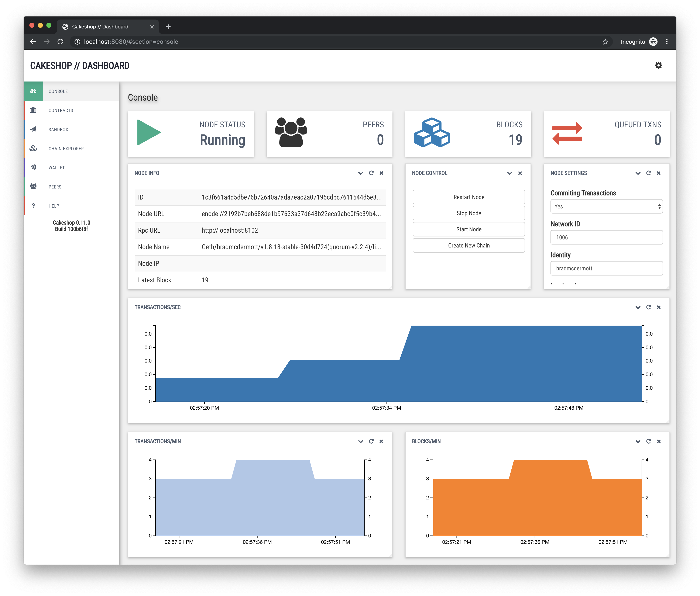The height and width of the screenshot is (596, 700).
Task: Click the Network ID input field
Action: (x=606, y=237)
